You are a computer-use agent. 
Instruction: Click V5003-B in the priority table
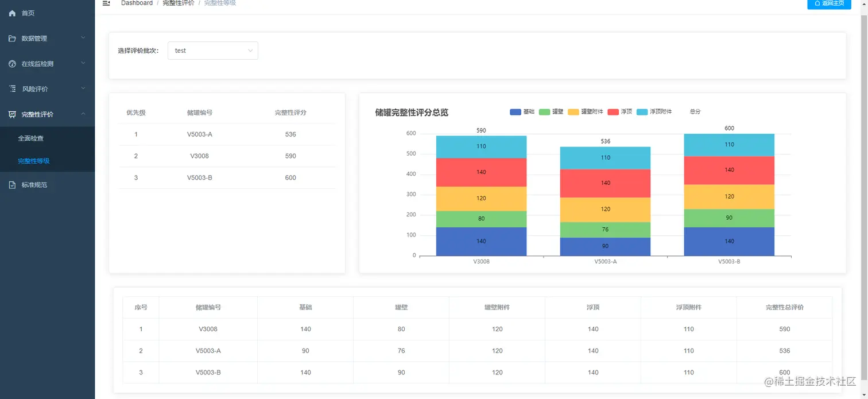(x=200, y=178)
